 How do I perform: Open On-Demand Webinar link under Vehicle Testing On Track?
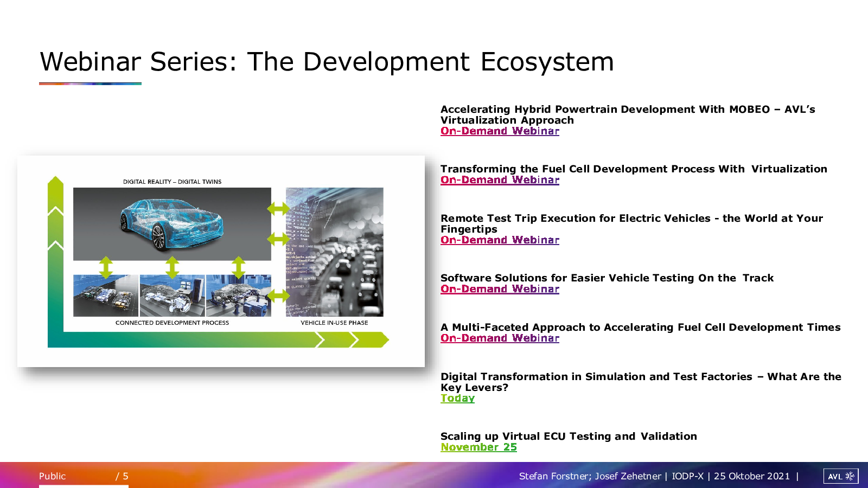click(500, 289)
